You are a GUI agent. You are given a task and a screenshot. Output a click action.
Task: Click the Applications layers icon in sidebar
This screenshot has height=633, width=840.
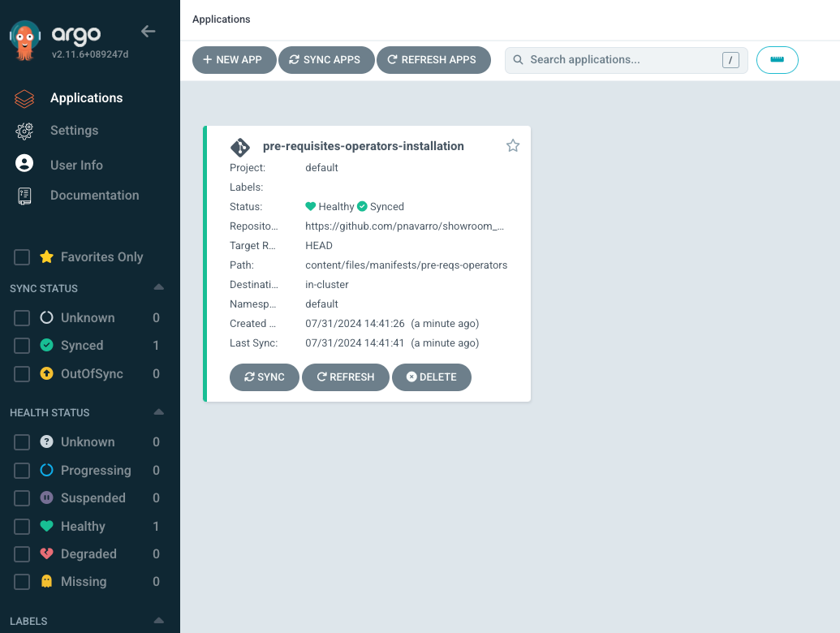click(x=24, y=98)
